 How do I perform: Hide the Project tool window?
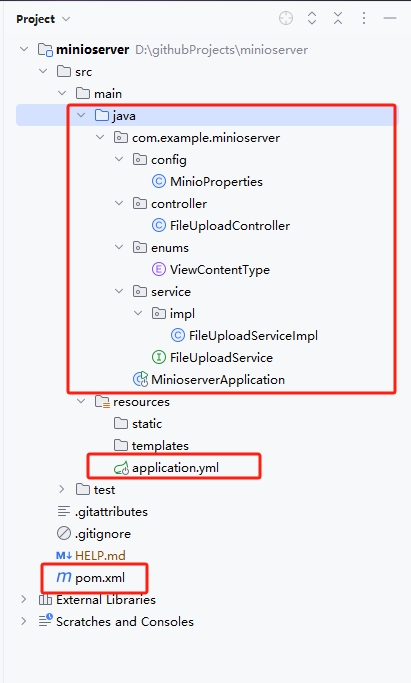(390, 18)
